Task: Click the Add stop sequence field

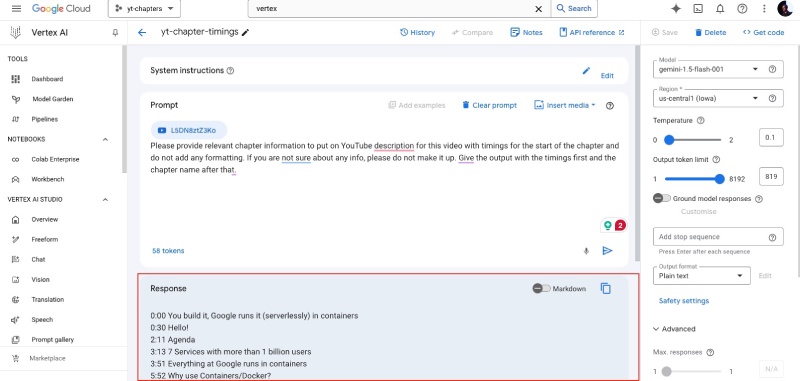Action: (718, 237)
